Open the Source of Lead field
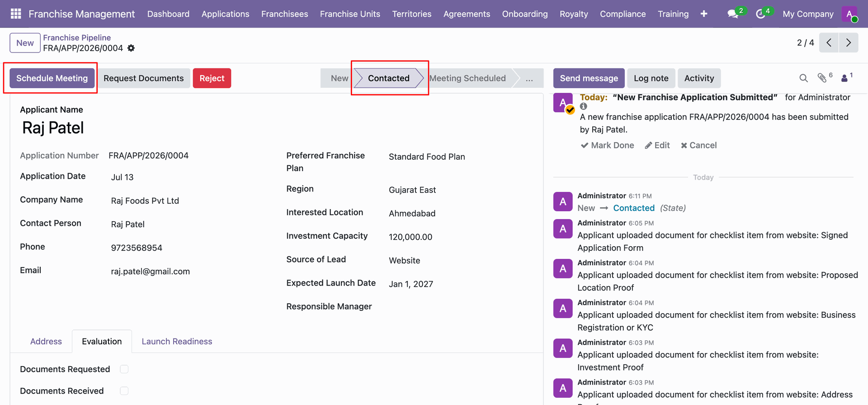Viewport: 868px width, 405px height. 404,261
